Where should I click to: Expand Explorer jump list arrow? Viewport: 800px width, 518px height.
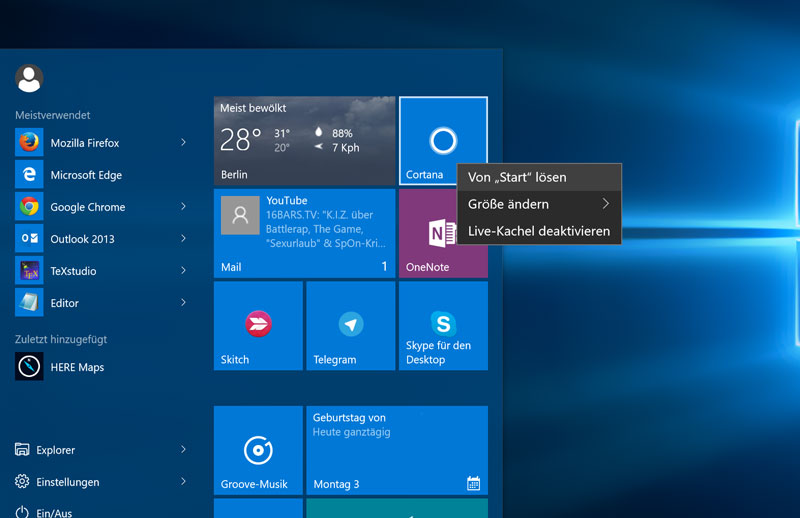click(183, 449)
